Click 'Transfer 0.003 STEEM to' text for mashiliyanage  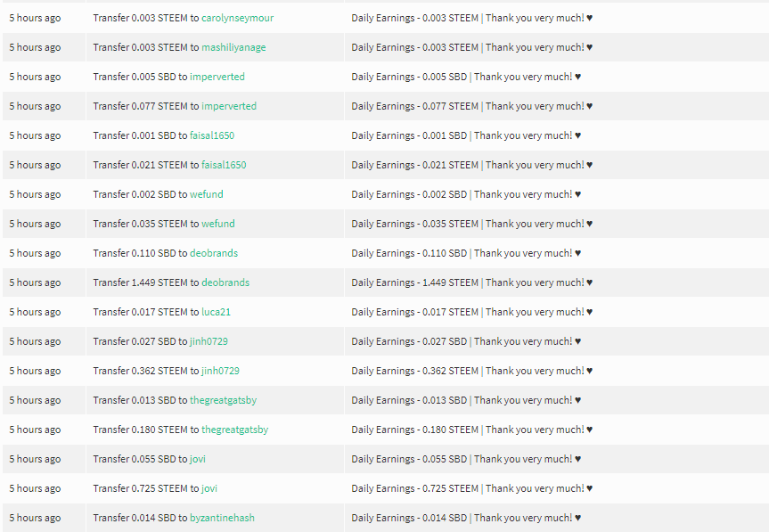(x=146, y=47)
